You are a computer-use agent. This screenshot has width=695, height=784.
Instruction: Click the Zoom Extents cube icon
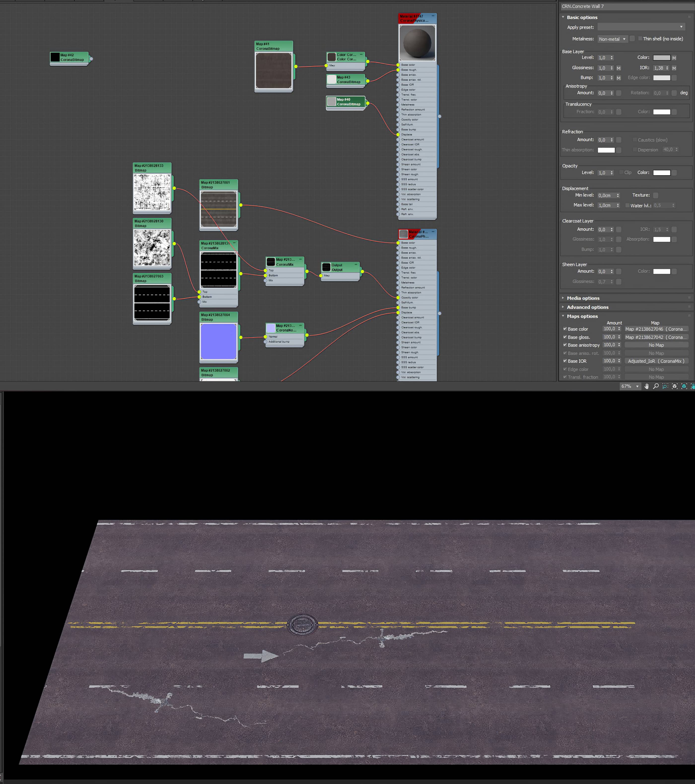tap(675, 386)
